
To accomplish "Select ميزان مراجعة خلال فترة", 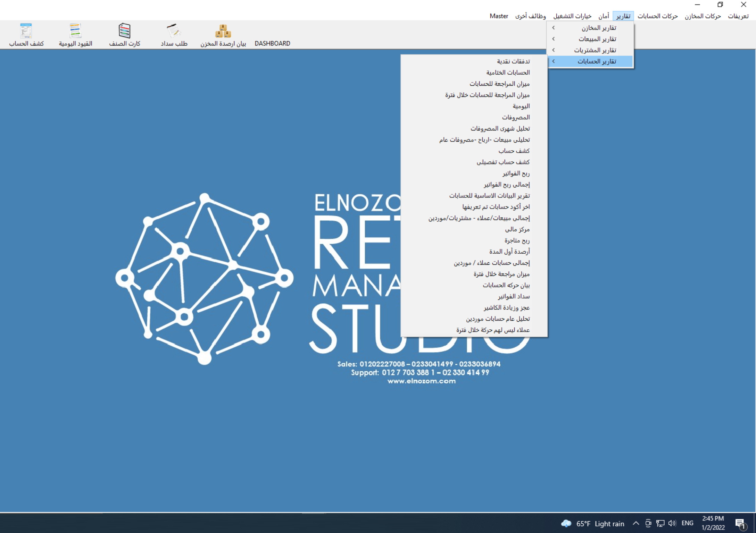I will [474, 274].
